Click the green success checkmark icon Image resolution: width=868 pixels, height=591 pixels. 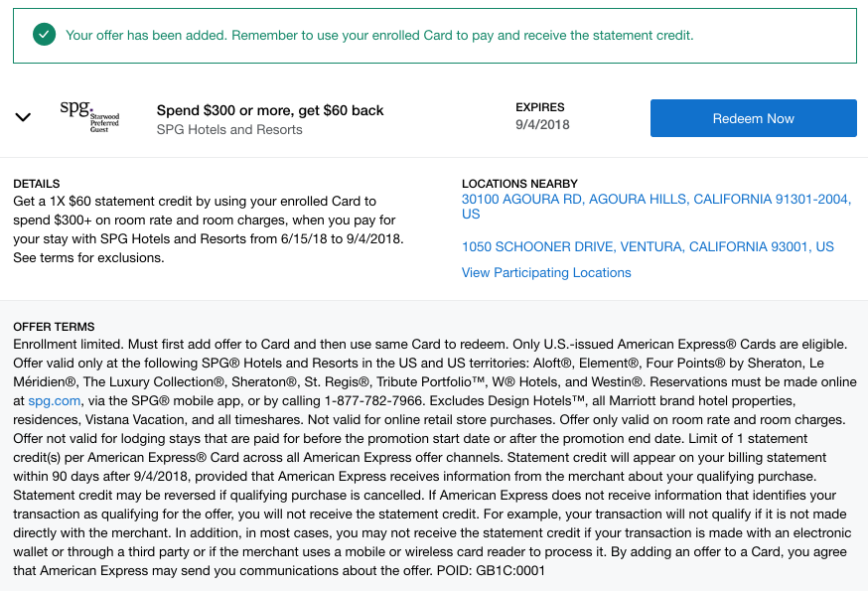coord(44,35)
